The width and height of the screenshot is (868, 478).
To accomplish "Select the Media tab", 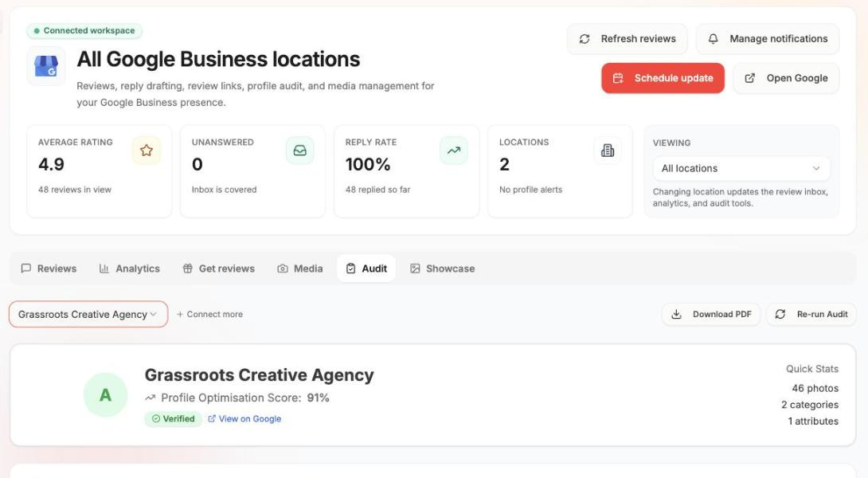I will tap(300, 268).
